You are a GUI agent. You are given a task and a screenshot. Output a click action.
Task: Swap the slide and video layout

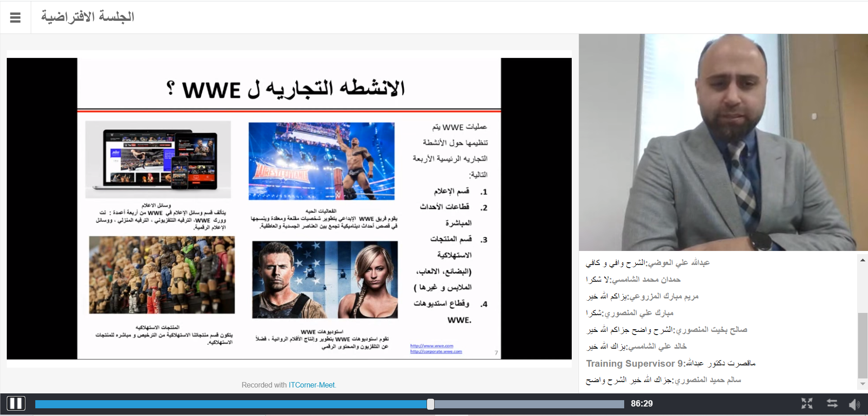832,403
